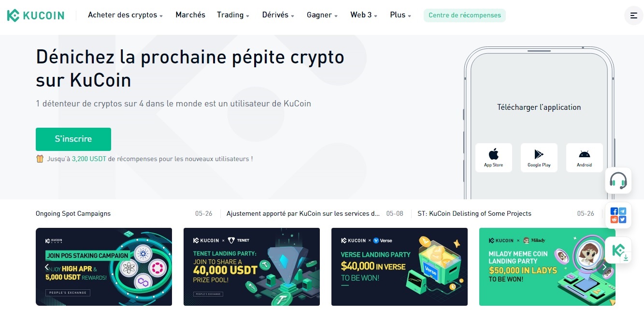Open the social media links widget

618,215
